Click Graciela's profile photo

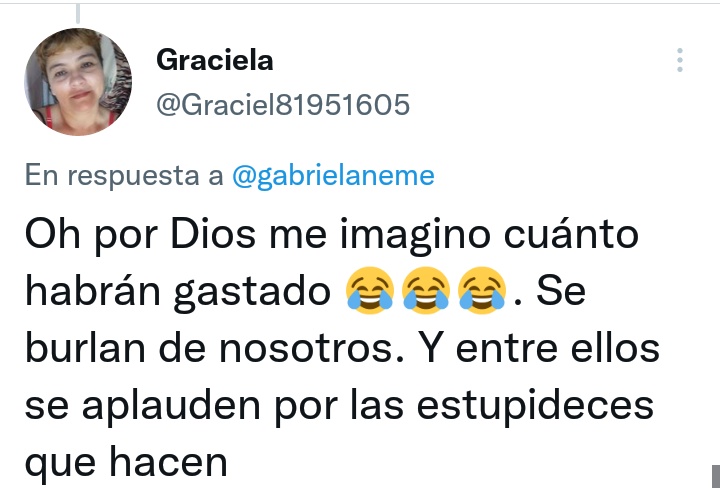click(78, 82)
